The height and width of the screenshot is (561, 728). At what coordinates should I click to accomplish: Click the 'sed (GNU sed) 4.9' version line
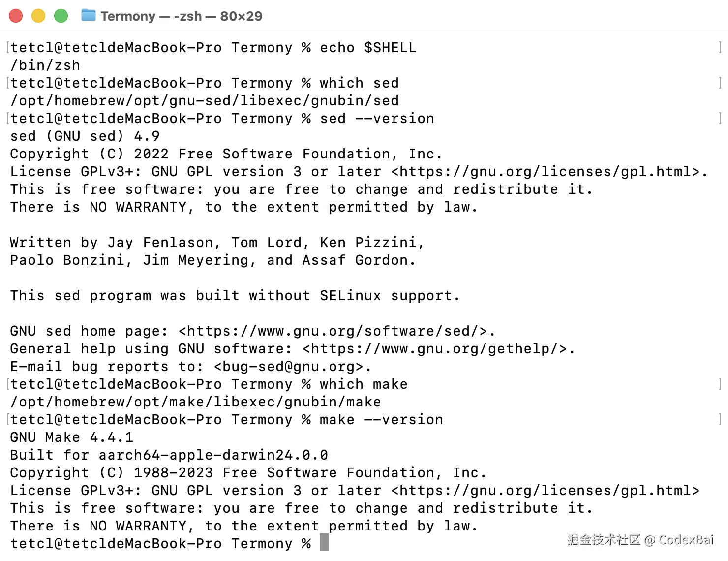[85, 136]
